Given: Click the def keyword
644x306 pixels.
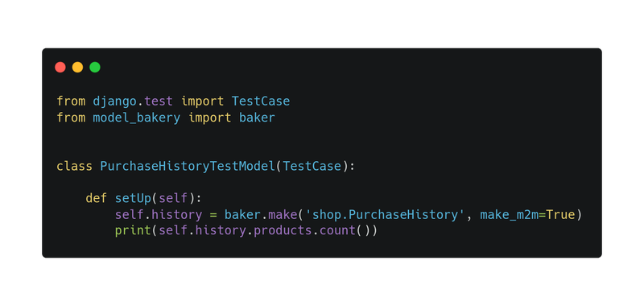Looking at the screenshot, I should click(x=96, y=198).
